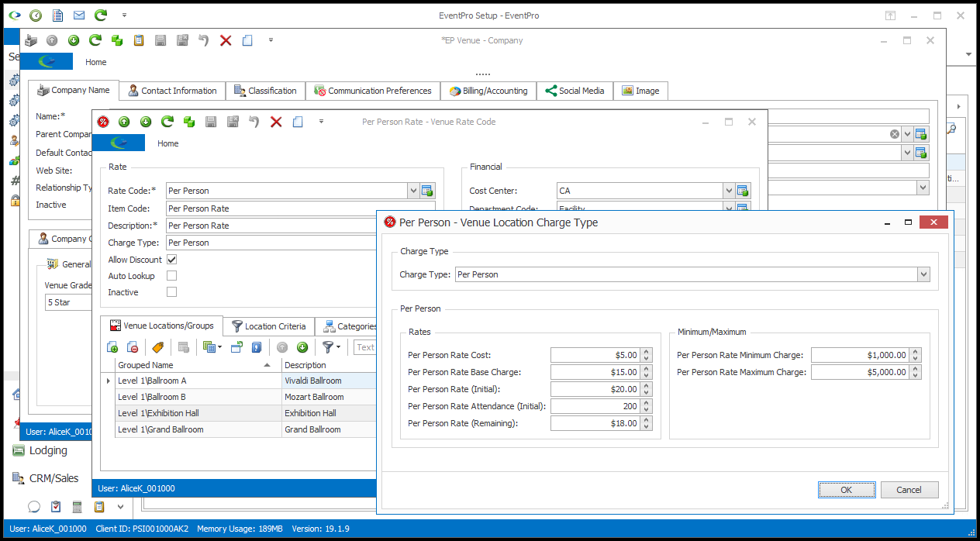980x541 pixels.
Task: Switch to the Location Criteria tab
Action: coord(269,326)
